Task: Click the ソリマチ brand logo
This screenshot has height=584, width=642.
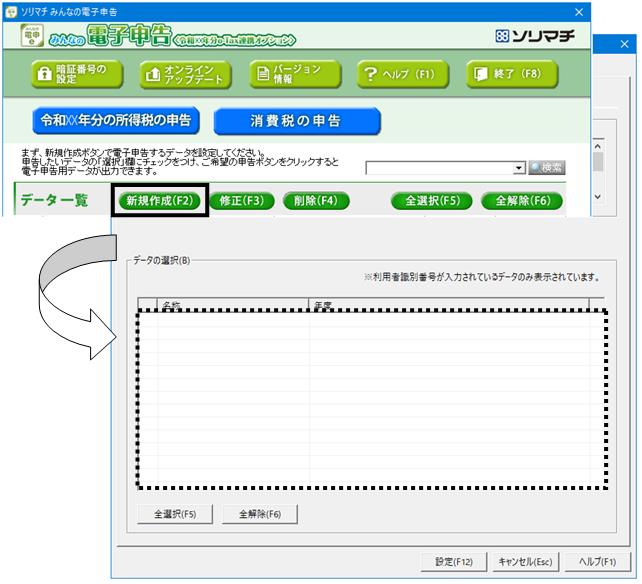Action: 535,36
